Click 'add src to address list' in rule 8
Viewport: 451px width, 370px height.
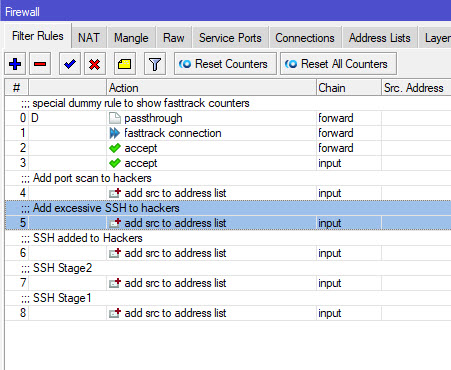175,313
